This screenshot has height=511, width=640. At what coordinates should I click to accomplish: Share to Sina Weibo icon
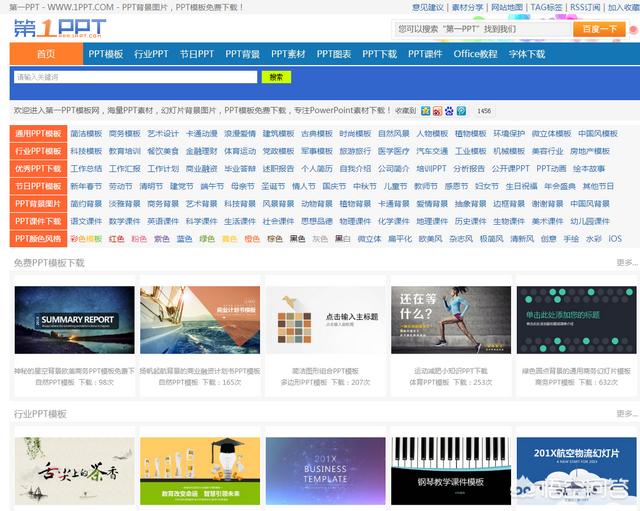click(437, 111)
